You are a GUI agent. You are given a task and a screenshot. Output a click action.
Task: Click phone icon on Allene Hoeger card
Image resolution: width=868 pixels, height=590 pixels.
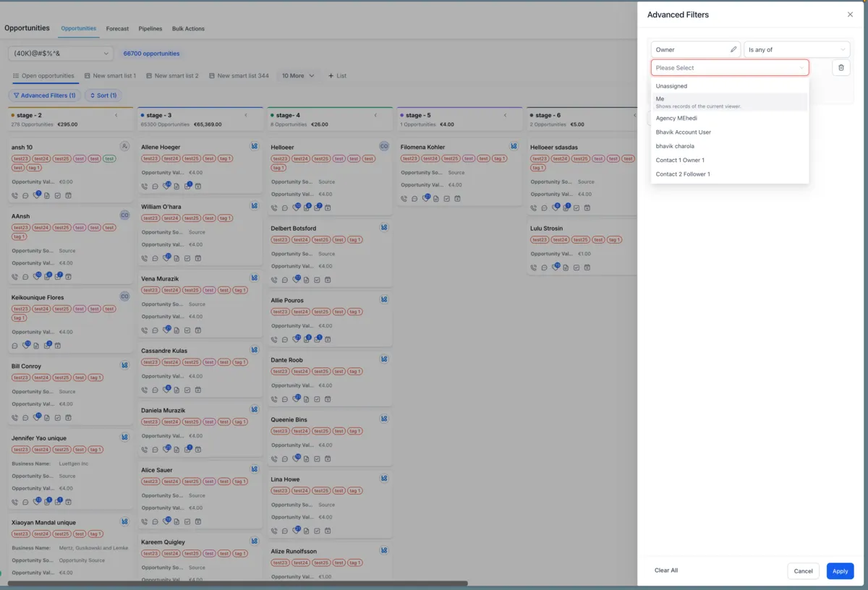pos(144,187)
